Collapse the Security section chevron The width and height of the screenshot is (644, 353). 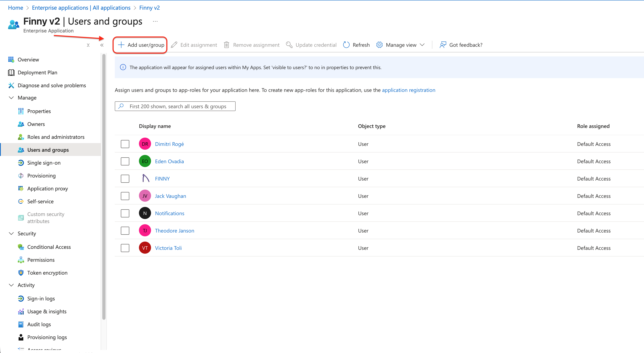click(x=11, y=233)
